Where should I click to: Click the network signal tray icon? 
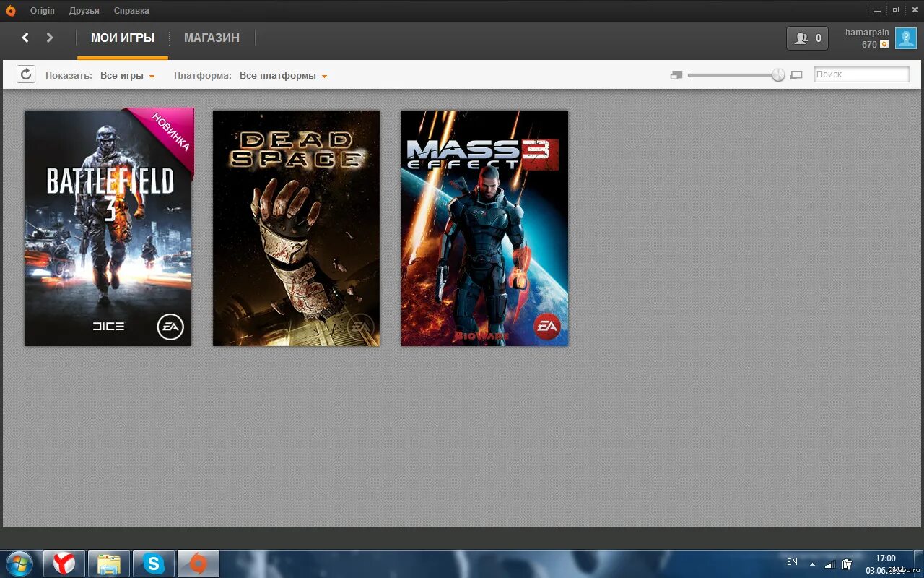830,564
